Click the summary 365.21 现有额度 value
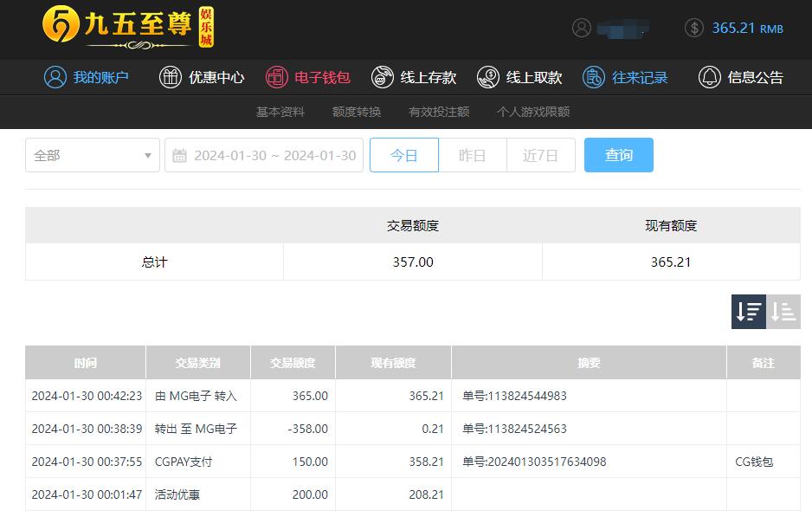Image resolution: width=812 pixels, height=517 pixels. 671,262
